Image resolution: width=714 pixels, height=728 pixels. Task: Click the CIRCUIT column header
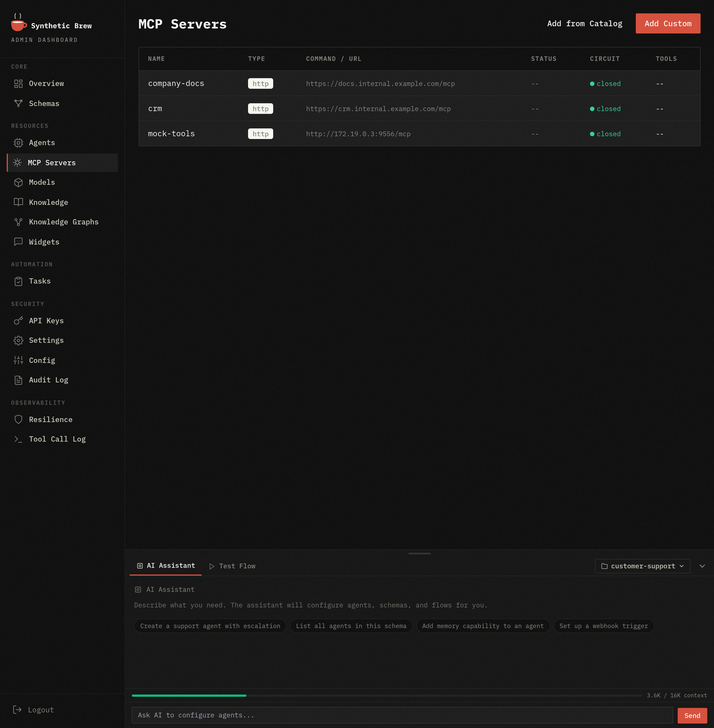tap(605, 59)
